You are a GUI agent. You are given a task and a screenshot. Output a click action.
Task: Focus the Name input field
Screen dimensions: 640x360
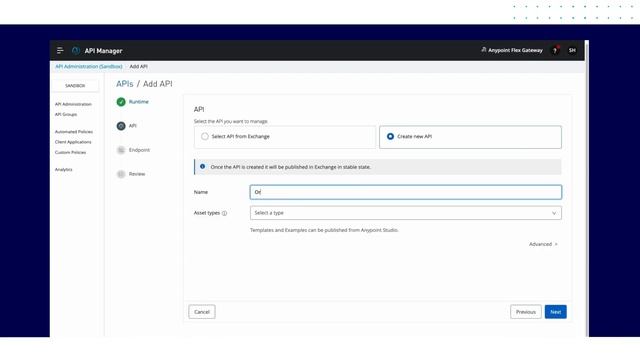pyautogui.click(x=406, y=192)
